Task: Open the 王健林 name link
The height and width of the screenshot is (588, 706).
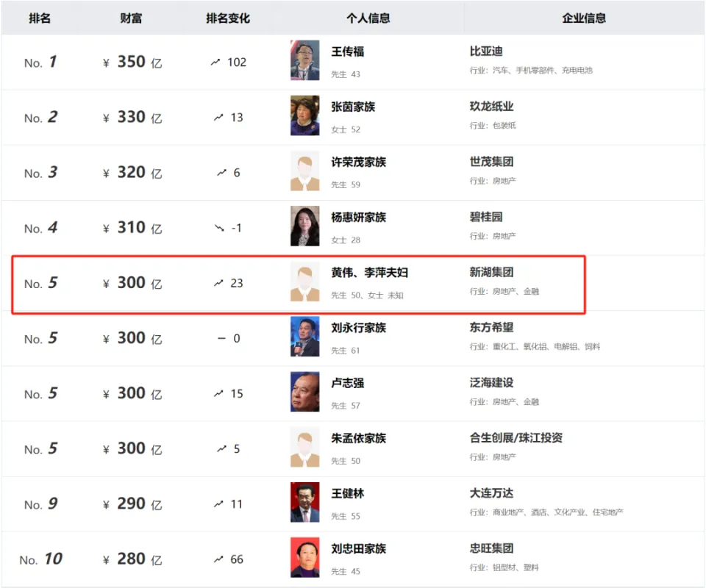Action: 348,493
